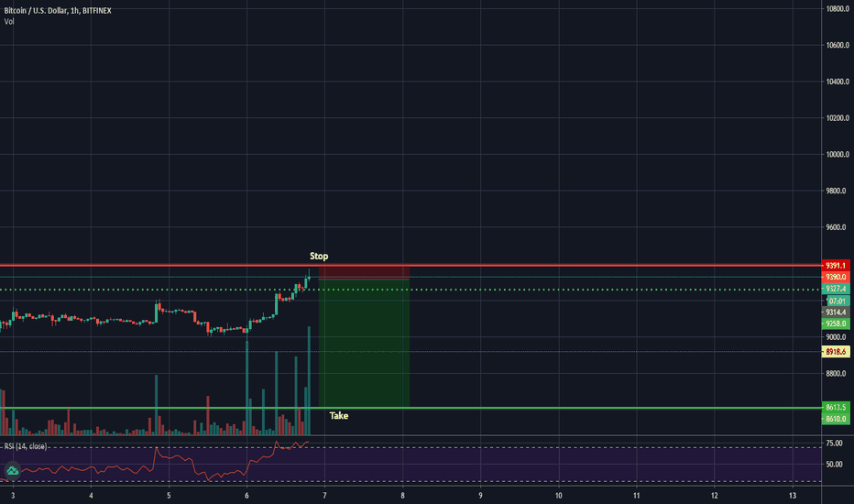Select the 'Bitcoin / U.S. Dollar, 1h, BITFINEX' title
Image resolution: width=854 pixels, height=504 pixels.
(x=58, y=10)
